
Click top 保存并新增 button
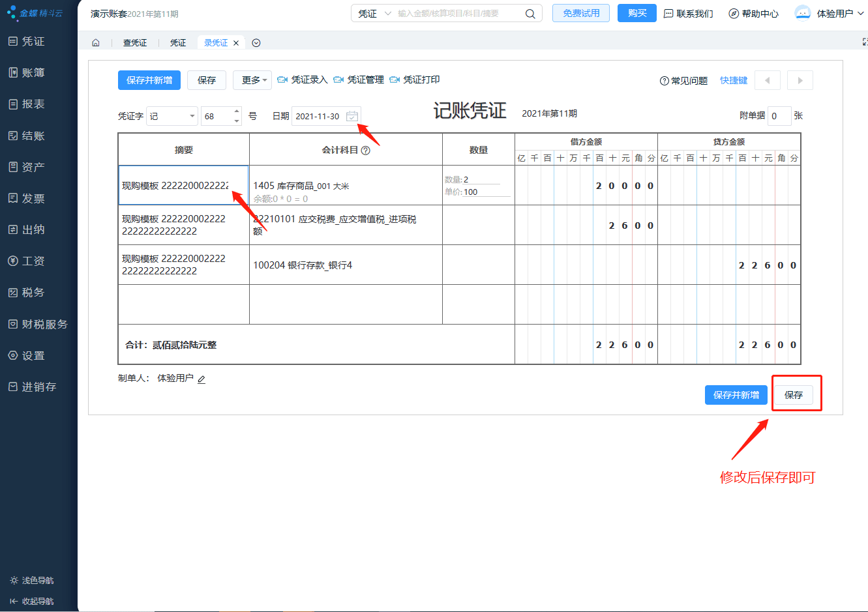149,80
